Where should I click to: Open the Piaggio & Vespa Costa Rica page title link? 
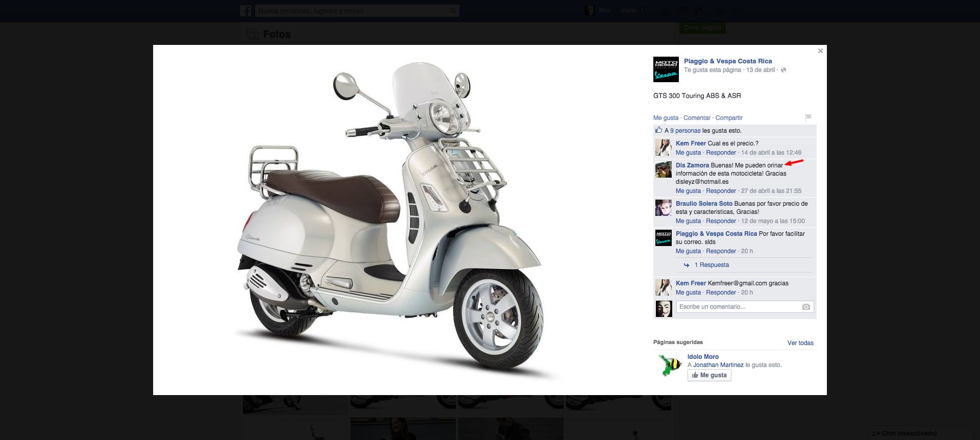click(727, 61)
